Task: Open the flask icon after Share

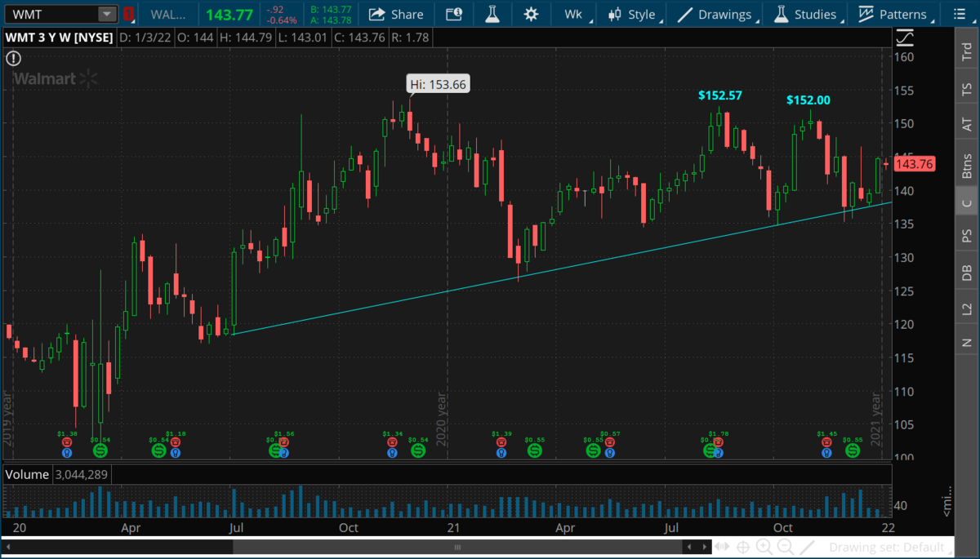Action: click(x=492, y=14)
